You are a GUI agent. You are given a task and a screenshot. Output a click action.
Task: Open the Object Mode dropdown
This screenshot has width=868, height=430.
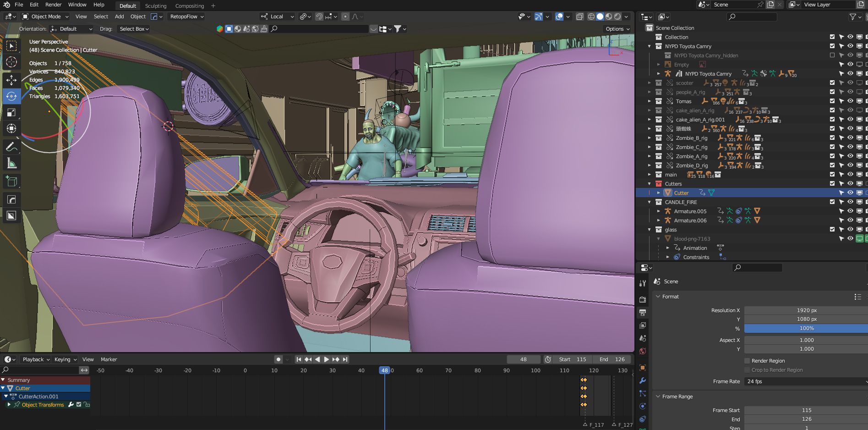(x=46, y=17)
